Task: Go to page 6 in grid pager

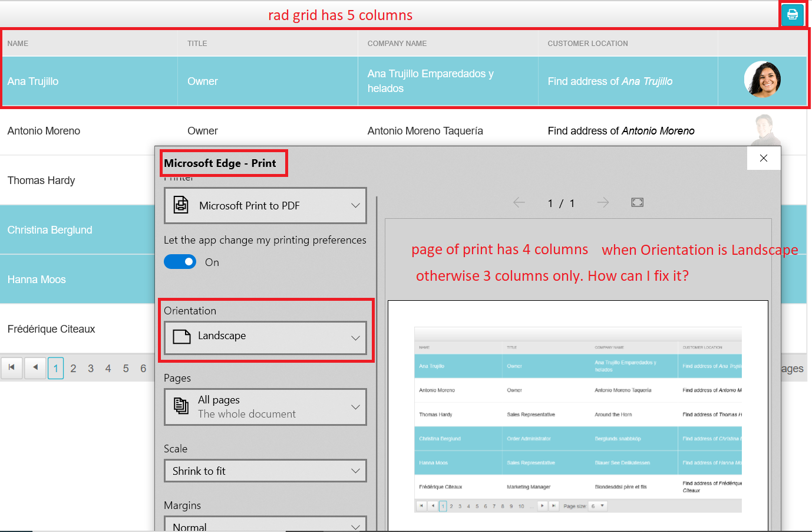Action: coord(143,369)
